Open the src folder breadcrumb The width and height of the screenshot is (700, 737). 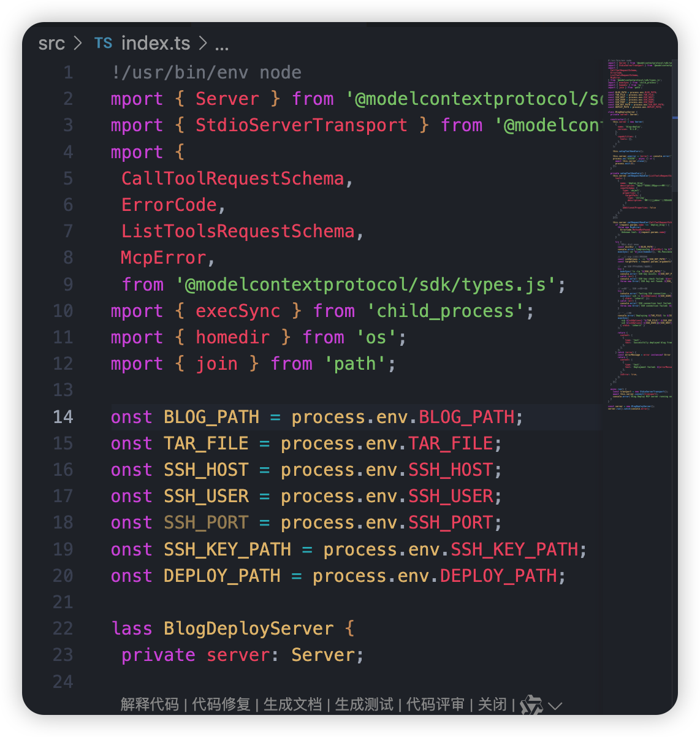point(51,44)
